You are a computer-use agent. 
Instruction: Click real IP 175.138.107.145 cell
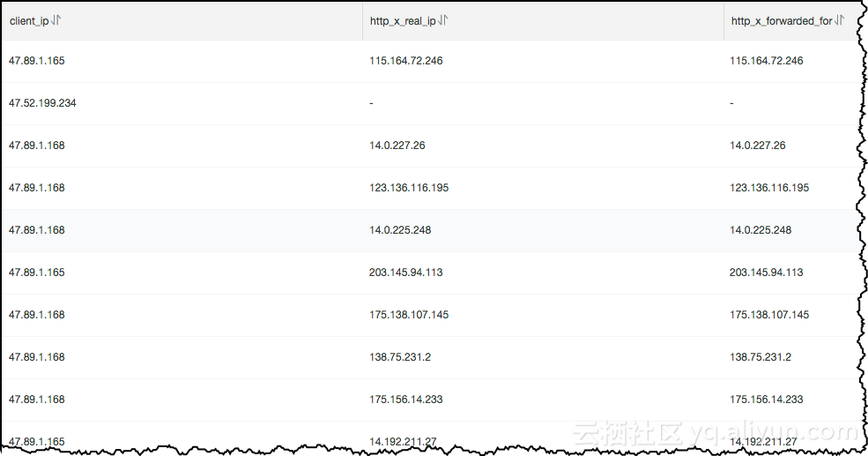(x=409, y=315)
